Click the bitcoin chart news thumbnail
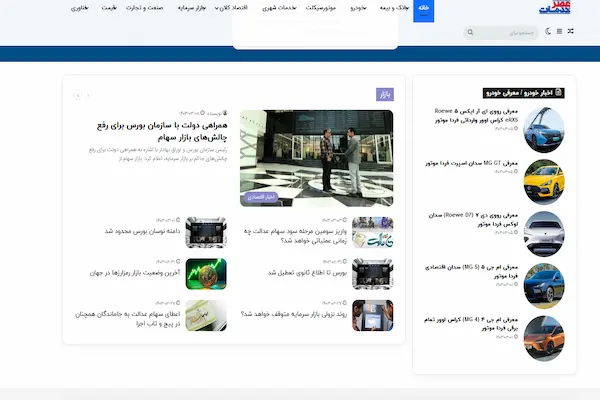The image size is (600, 400). pyautogui.click(x=206, y=272)
